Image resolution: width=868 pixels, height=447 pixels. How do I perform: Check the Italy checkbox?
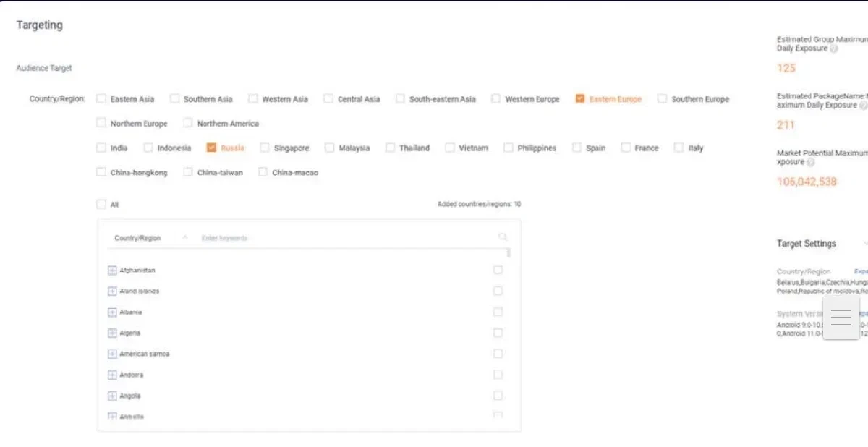point(678,148)
